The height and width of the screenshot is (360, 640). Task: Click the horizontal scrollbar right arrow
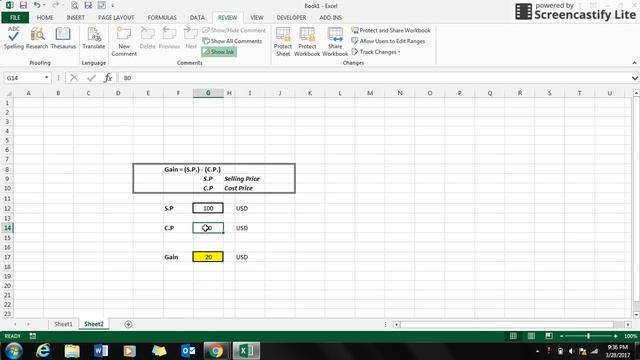click(x=628, y=324)
